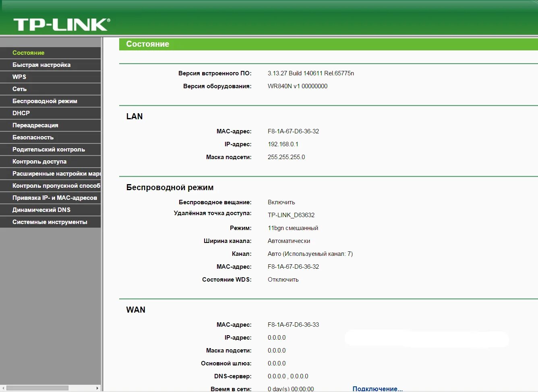Select wireless broadcast value Включить
The height and width of the screenshot is (392, 538).
pyautogui.click(x=281, y=202)
